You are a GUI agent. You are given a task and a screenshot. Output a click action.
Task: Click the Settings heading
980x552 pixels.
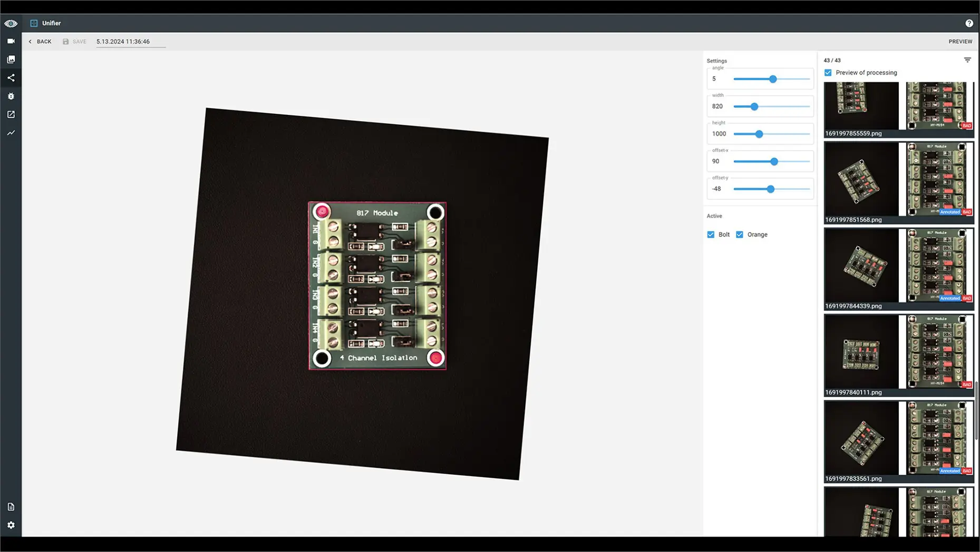716,61
